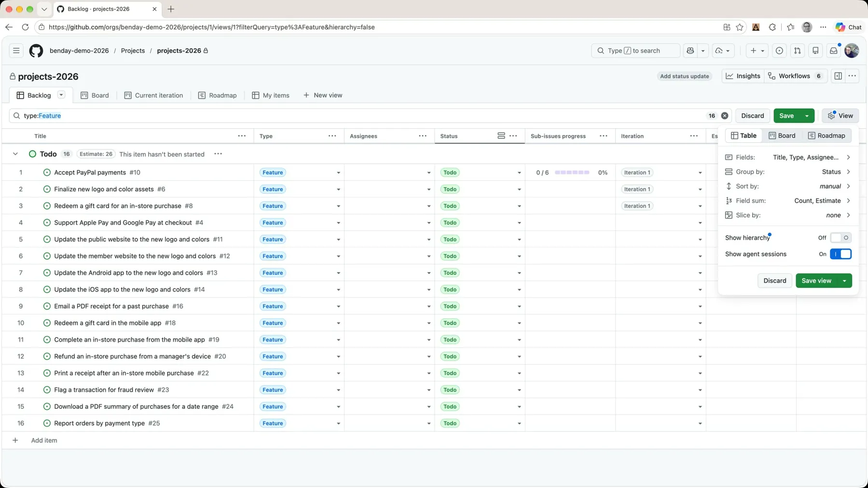This screenshot has width=868, height=488.
Task: Open project side panel layout icon
Action: pos(838,76)
